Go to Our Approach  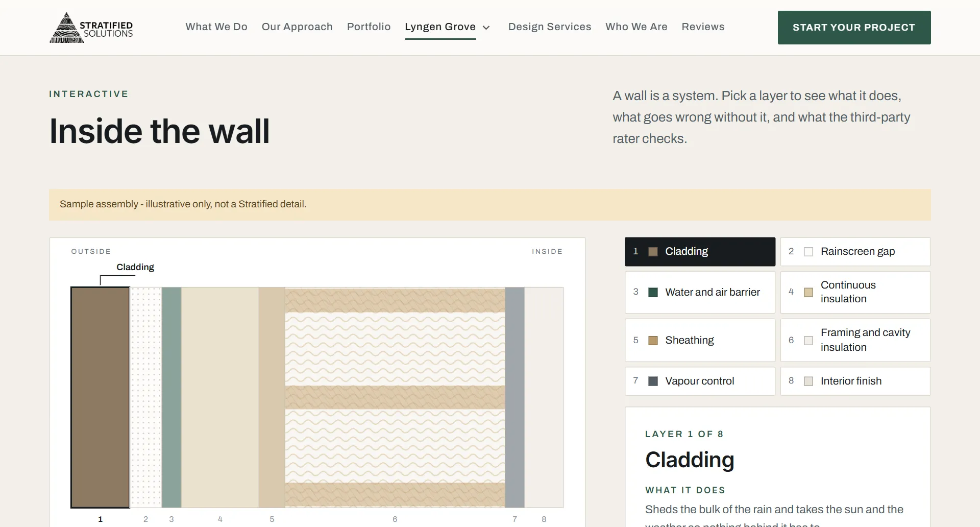click(297, 27)
